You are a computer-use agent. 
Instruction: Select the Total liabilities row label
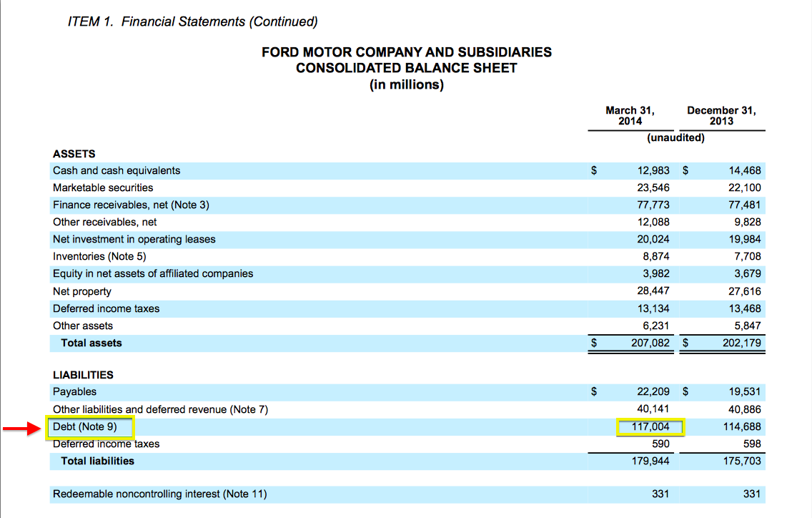point(97,461)
